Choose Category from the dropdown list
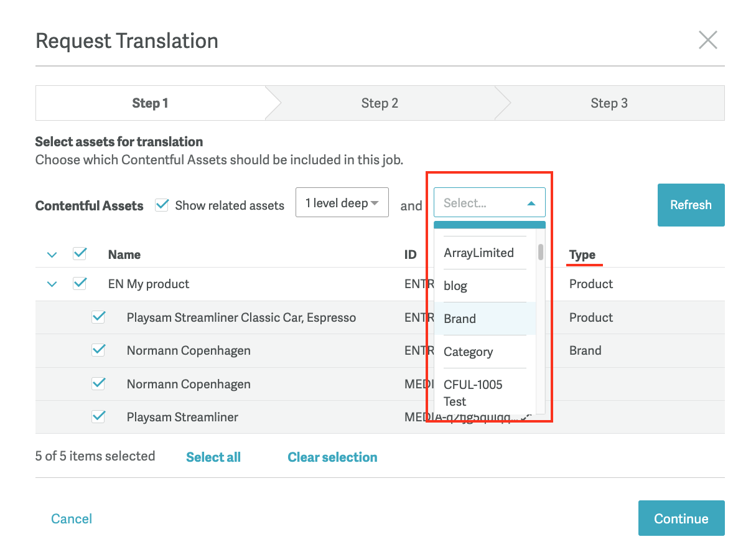This screenshot has width=756, height=552. (x=485, y=352)
